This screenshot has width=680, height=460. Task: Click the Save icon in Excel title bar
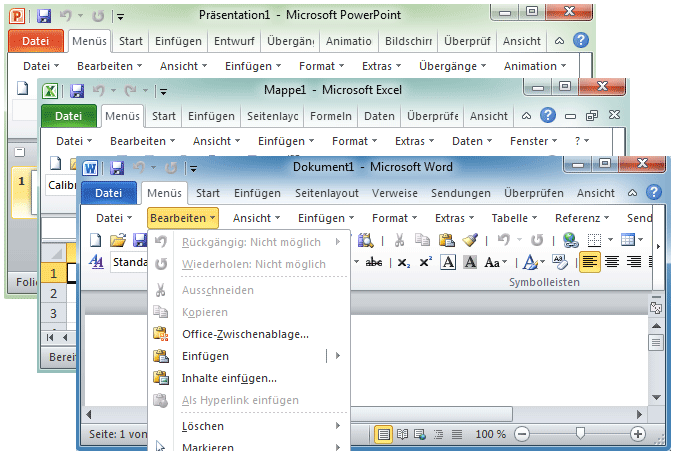click(73, 88)
